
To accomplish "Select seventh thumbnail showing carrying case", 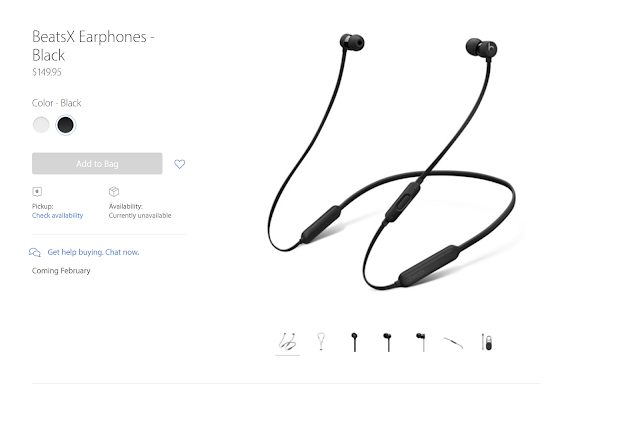I will [x=487, y=342].
